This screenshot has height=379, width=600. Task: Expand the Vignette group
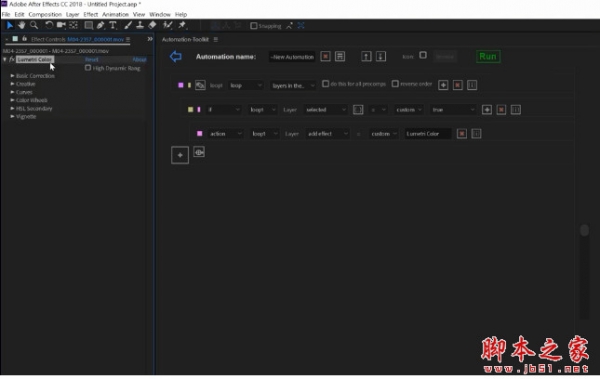pyautogui.click(x=12, y=116)
